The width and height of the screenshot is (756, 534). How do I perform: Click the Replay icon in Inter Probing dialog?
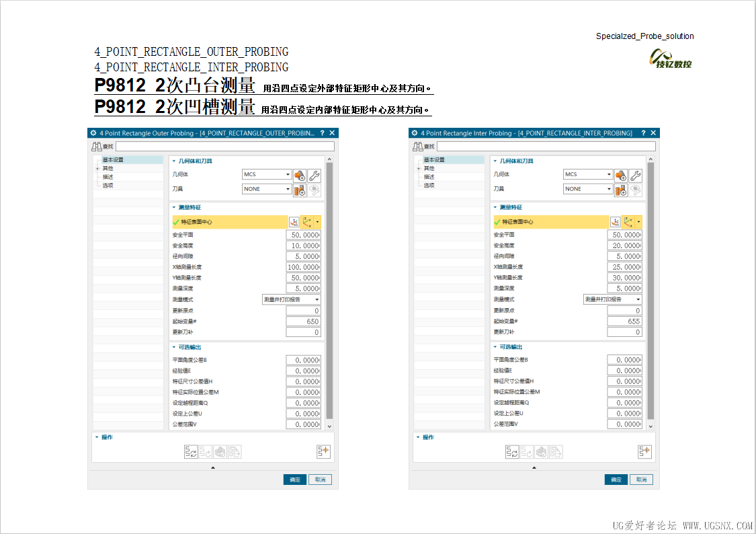click(x=526, y=452)
